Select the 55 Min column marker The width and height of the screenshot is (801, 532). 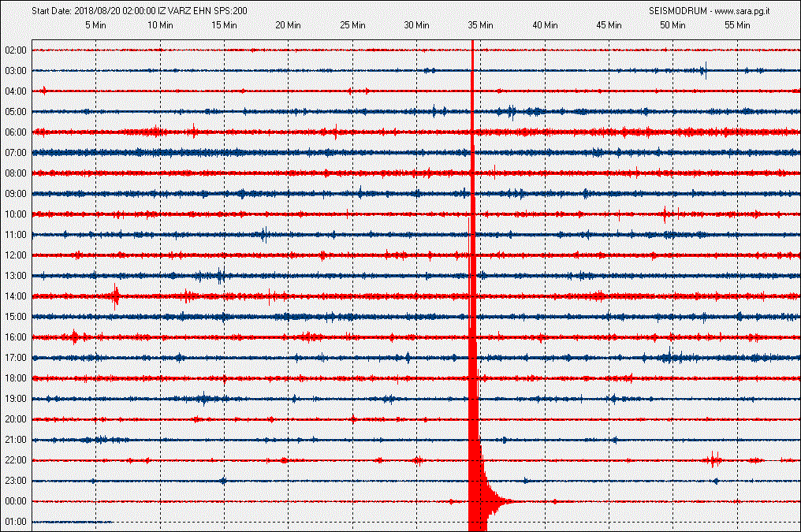pyautogui.click(x=737, y=25)
